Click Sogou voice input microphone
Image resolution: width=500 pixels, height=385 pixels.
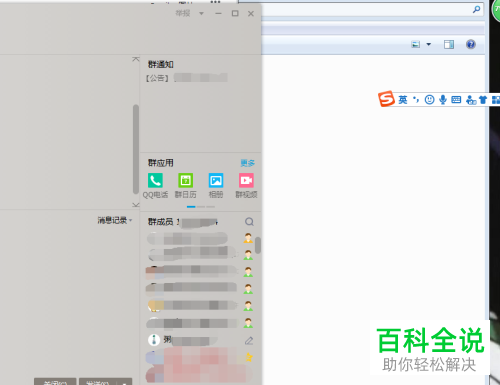point(443,100)
